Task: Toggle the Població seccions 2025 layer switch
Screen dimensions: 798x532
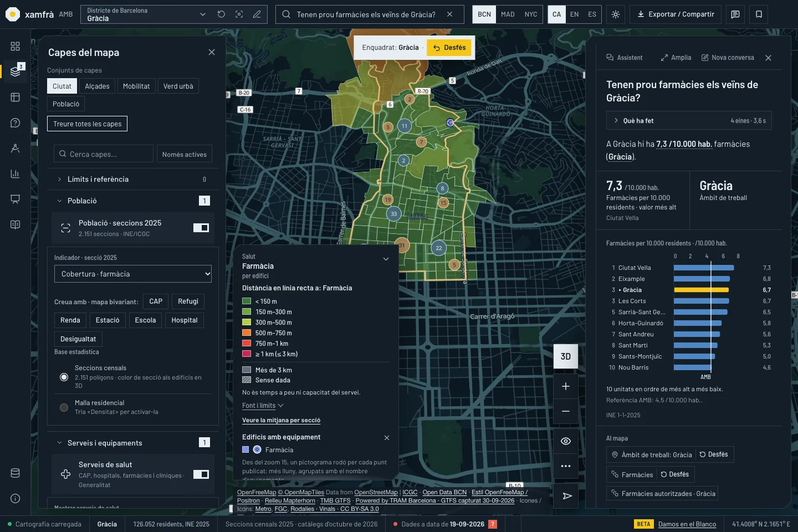Action: click(201, 228)
